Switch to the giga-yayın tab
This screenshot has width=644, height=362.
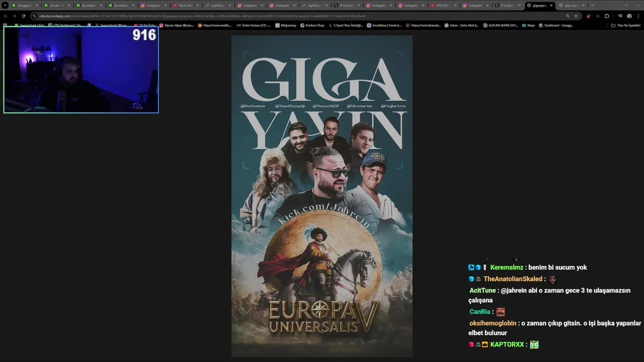click(x=572, y=5)
